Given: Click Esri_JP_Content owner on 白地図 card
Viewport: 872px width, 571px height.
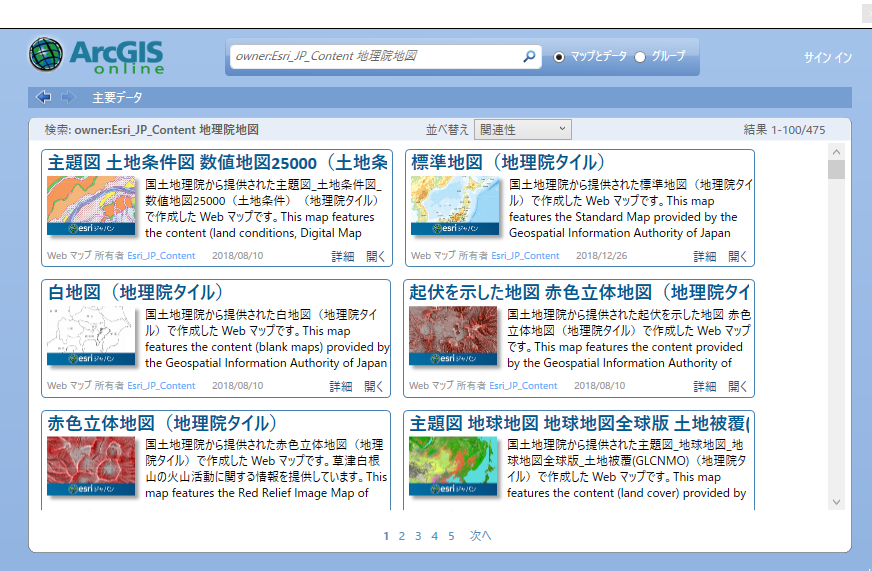Looking at the screenshot, I should [161, 386].
